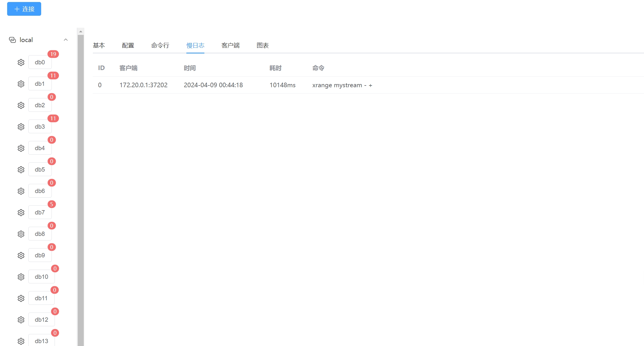Switch to the 基本 tab

[x=99, y=45]
